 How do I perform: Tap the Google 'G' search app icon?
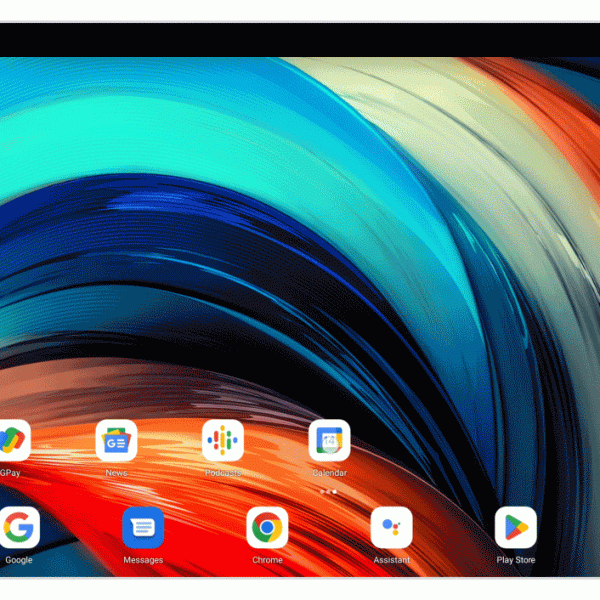(x=19, y=527)
